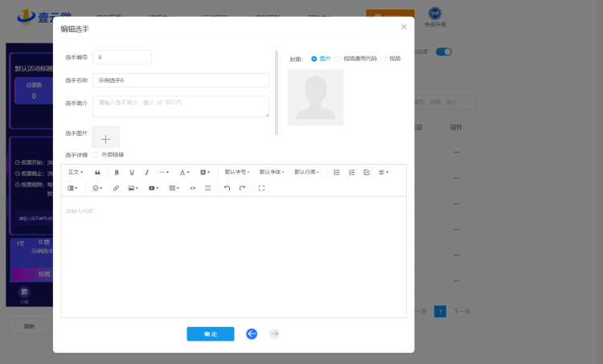Insert a bulleted list
Image resolution: width=603 pixels, height=364 pixels.
point(337,172)
